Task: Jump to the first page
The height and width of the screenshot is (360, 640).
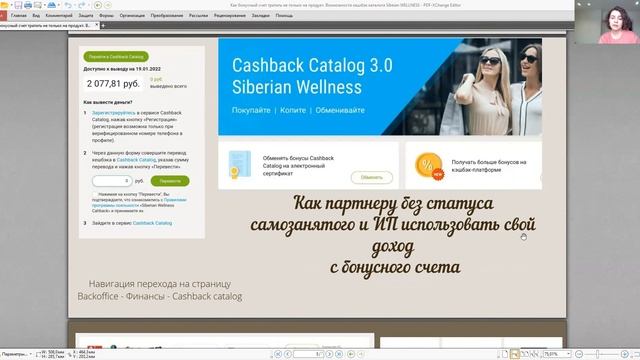Action: [278, 354]
